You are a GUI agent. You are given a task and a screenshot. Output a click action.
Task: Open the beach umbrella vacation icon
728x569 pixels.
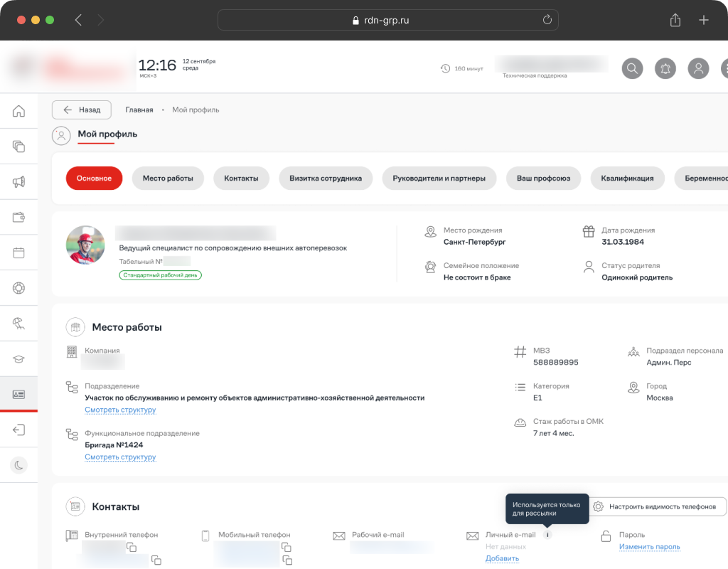(x=19, y=324)
